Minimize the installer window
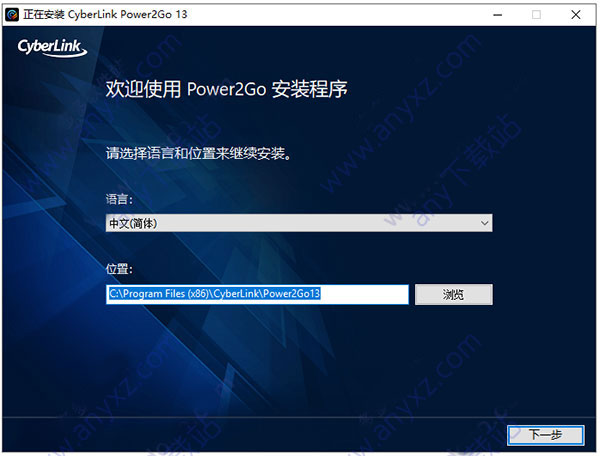The height and width of the screenshot is (456, 600). click(x=497, y=15)
